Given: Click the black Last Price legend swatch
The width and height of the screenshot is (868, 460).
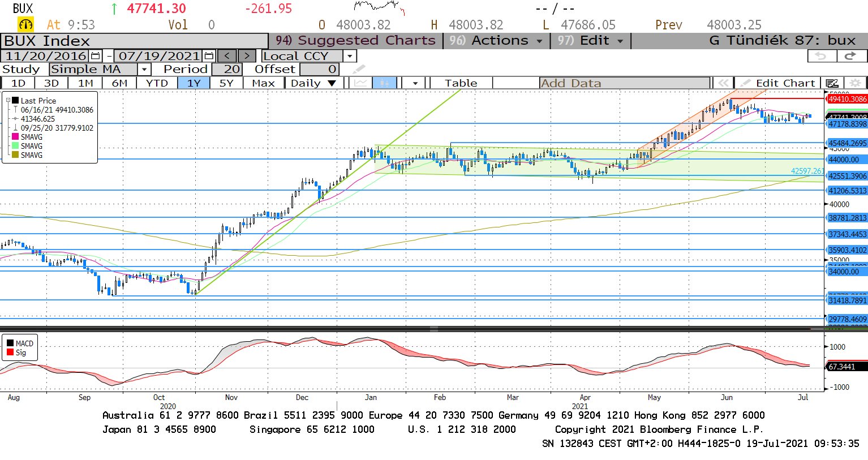Looking at the screenshot, I should coord(15,101).
